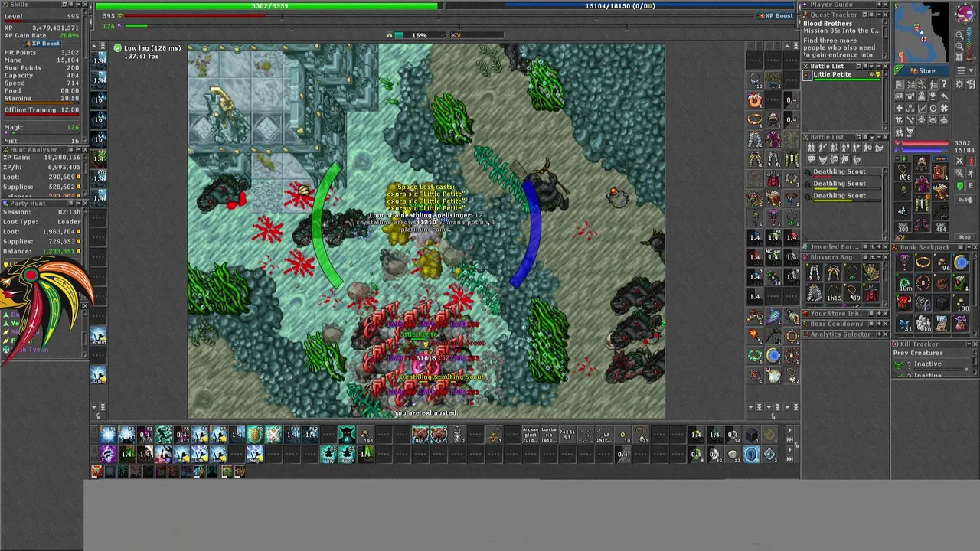Toggle the green shield secure mode
Viewport: 980px width, 551px height.
(x=959, y=185)
